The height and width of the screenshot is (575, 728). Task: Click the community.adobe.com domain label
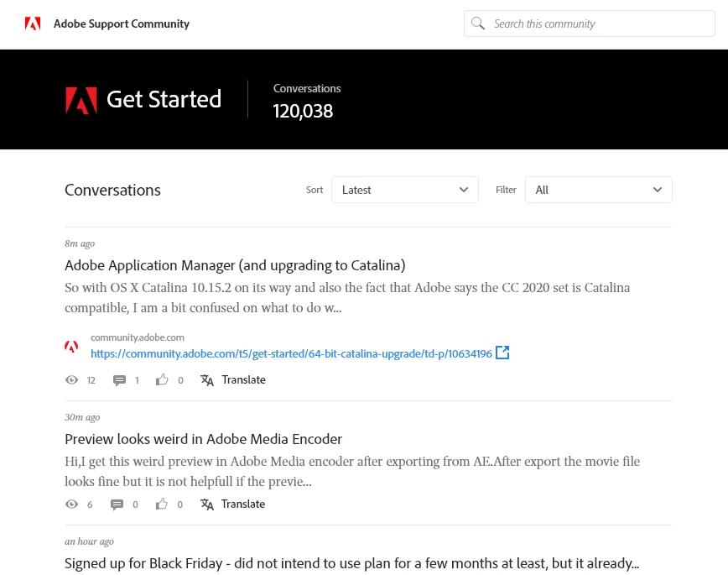(138, 337)
